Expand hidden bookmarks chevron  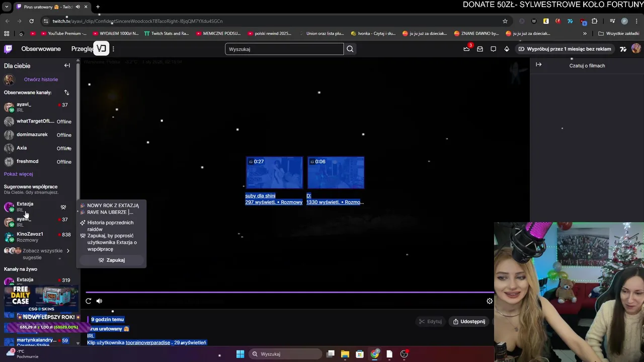[x=585, y=34]
